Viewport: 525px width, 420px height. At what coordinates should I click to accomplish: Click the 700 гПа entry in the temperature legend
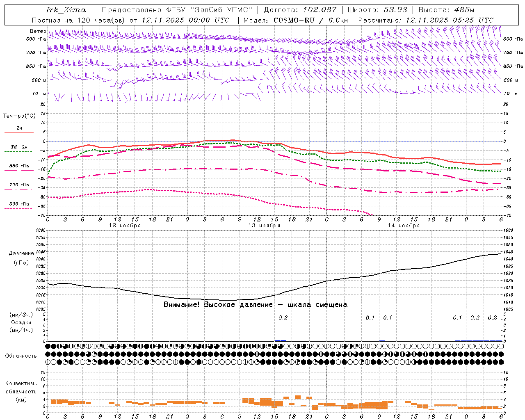pos(19,185)
